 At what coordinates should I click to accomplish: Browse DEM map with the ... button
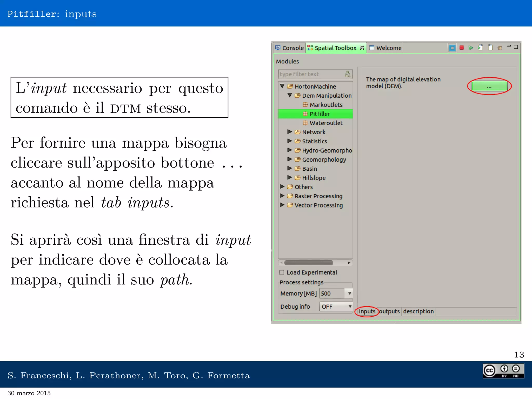tap(489, 86)
